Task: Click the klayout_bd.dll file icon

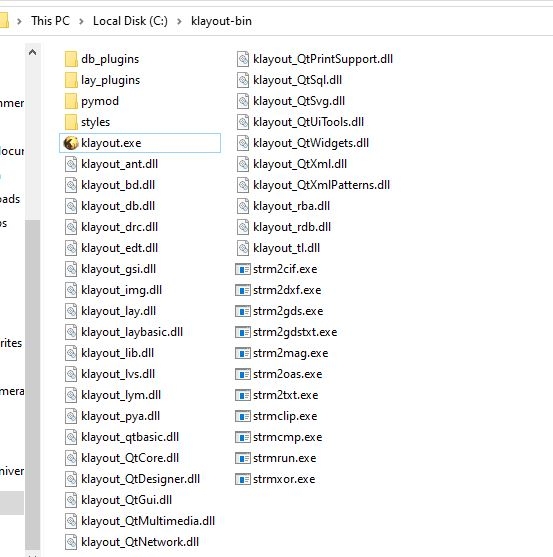Action: [x=71, y=185]
